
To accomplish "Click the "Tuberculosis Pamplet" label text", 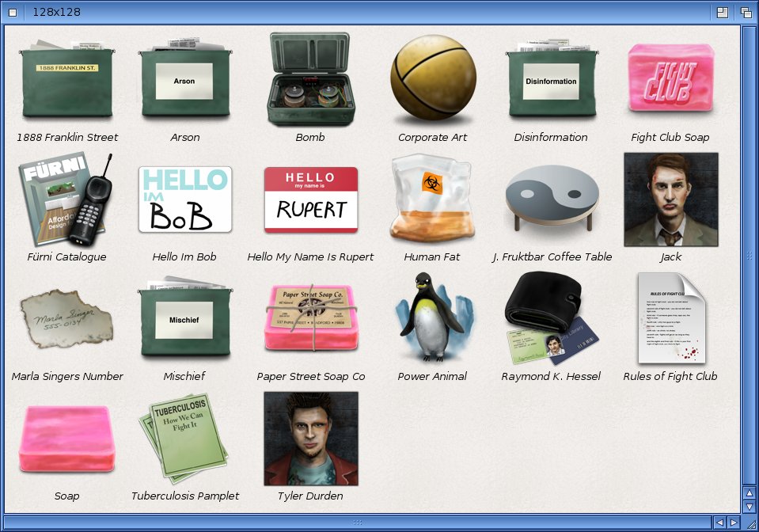I will [x=185, y=496].
